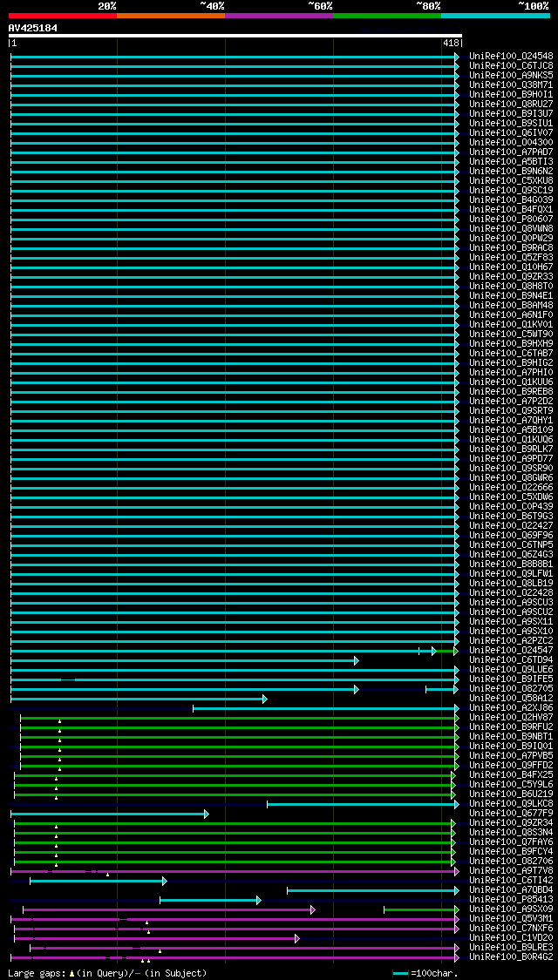Open hit UniRef100_A9SX11
The height and width of the screenshot is (980, 558).
coord(511,621)
